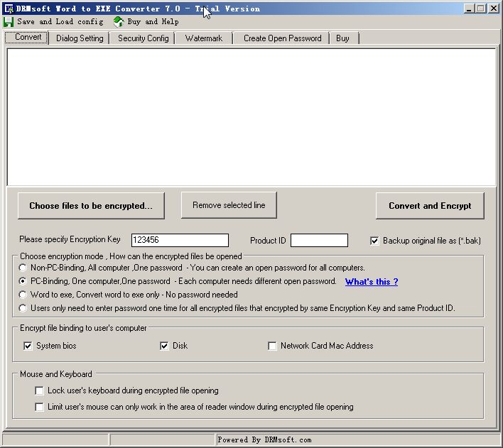The width and height of the screenshot is (503, 448).
Task: Enable Network Card Mac Address binding
Action: 272,346
